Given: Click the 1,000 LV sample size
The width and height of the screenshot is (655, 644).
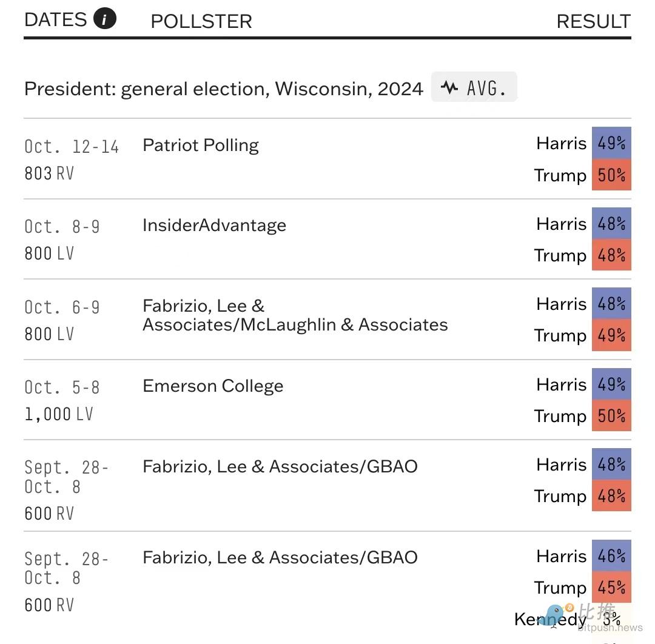Looking at the screenshot, I should (x=59, y=414).
